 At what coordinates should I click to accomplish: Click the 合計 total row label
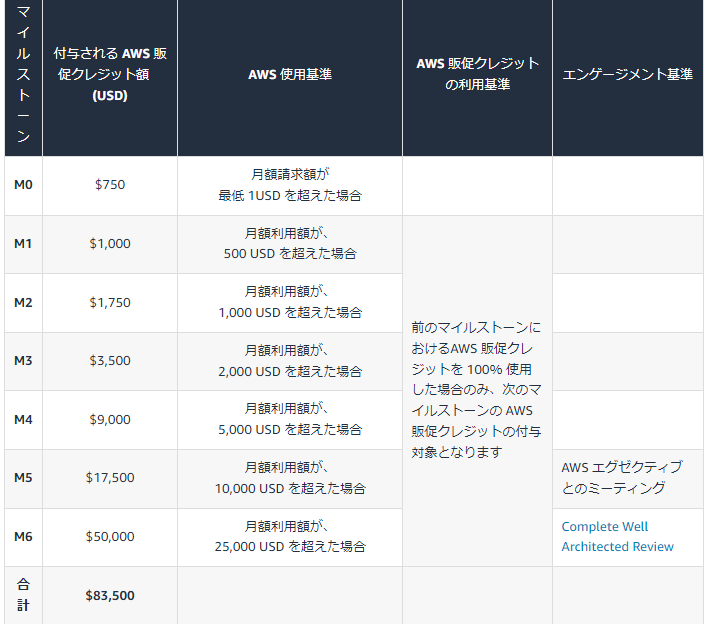(x=23, y=595)
